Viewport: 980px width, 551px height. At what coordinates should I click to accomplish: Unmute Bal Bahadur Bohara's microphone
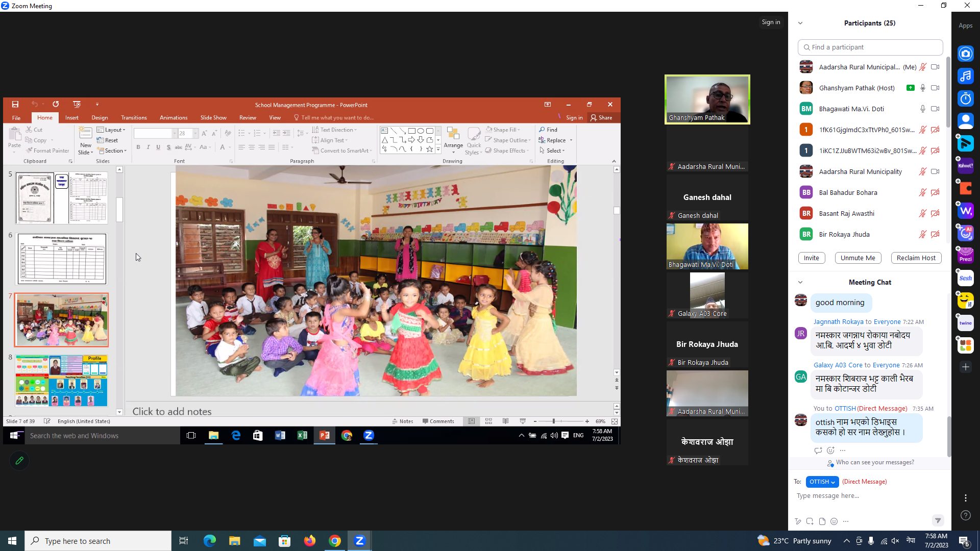[923, 192]
